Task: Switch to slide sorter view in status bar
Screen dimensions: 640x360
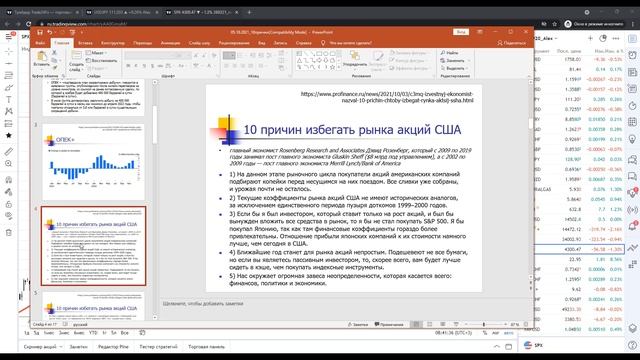Action: click(430, 324)
